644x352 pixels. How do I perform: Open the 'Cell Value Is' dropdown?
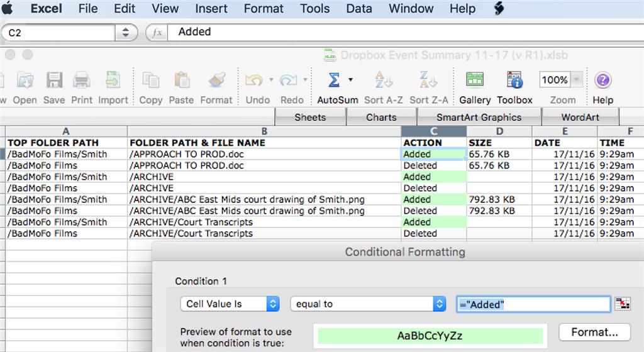point(230,304)
